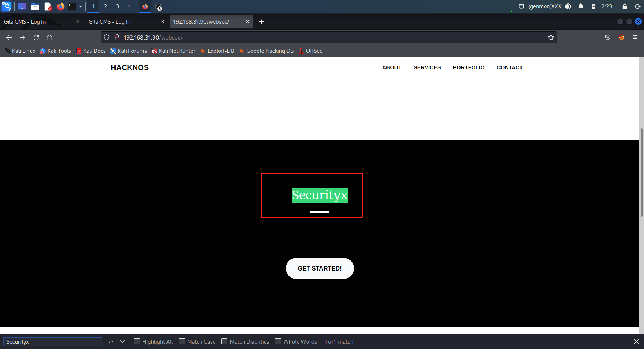This screenshot has height=349, width=644.
Task: Open the PORTFOLIO nav item
Action: 469,67
